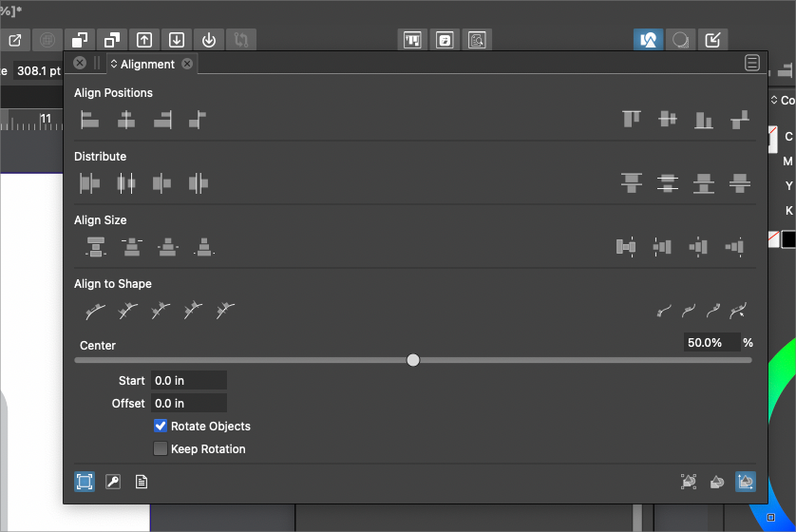Open the Alignment panel options menu

(x=752, y=64)
